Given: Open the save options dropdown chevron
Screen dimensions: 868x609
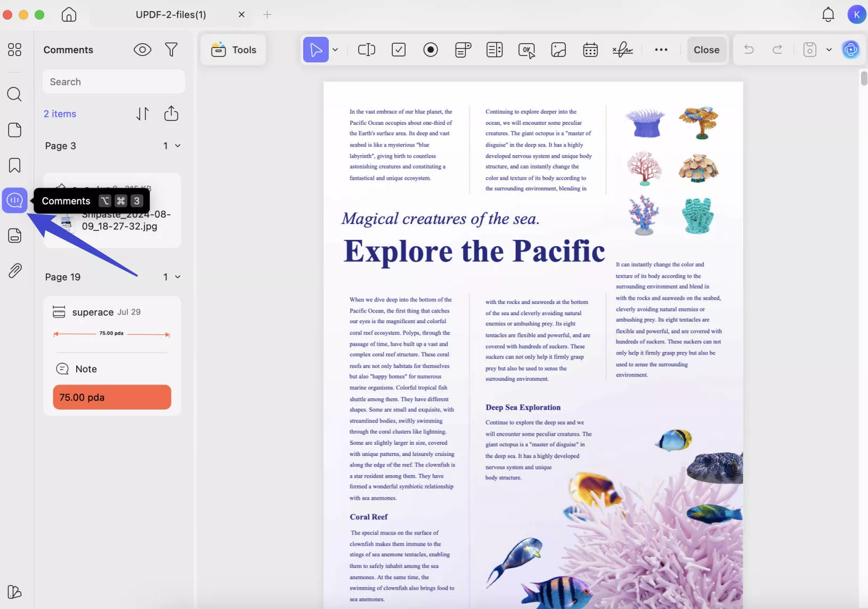Looking at the screenshot, I should pos(829,50).
